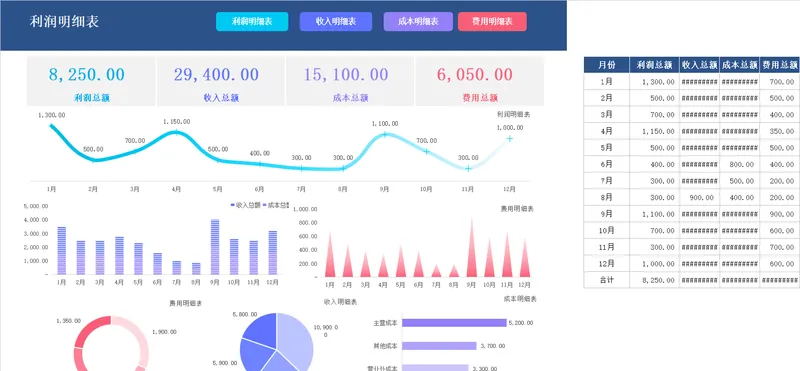Select the 8月 bar in revenue column chart
800x371 pixels.
(x=196, y=268)
